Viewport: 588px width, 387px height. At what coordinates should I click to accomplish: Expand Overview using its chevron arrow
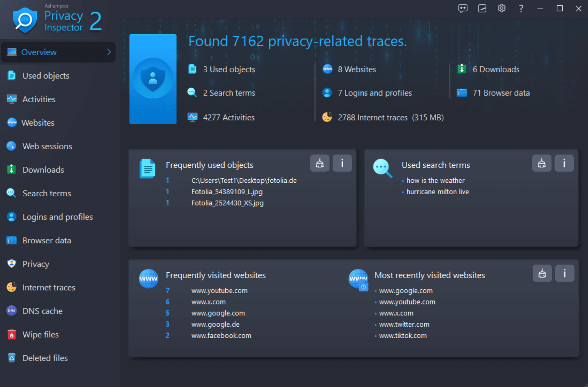[x=109, y=52]
